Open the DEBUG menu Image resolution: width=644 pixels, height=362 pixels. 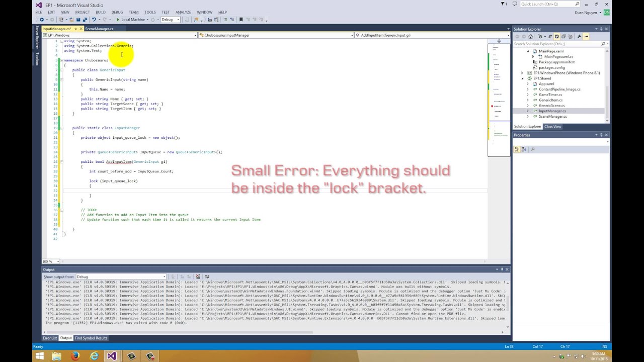click(117, 12)
